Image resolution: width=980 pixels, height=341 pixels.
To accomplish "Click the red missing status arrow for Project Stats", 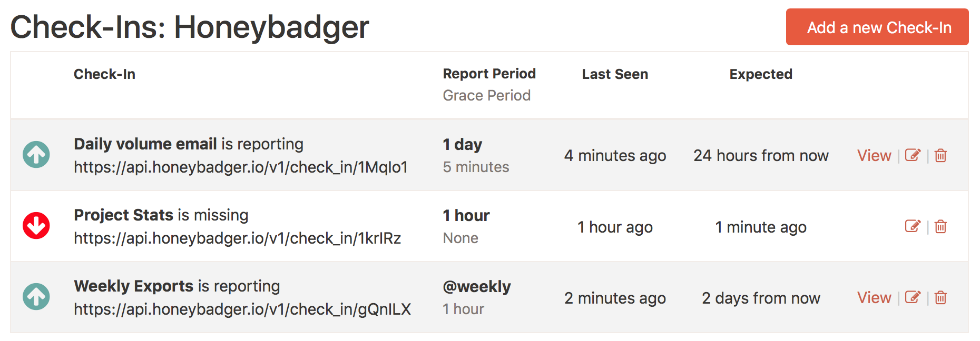I will pyautogui.click(x=36, y=226).
